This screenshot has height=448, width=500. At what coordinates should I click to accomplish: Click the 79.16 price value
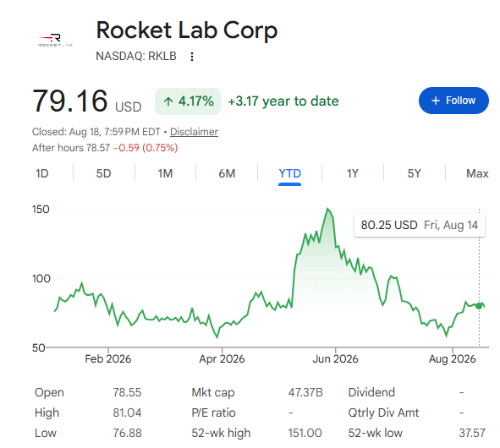pyautogui.click(x=70, y=101)
